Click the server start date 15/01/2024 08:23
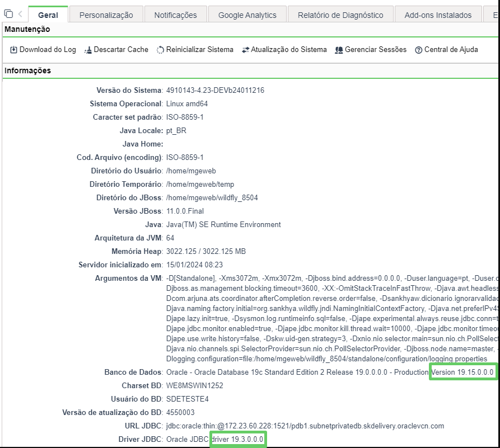500x448 pixels. pyautogui.click(x=194, y=265)
